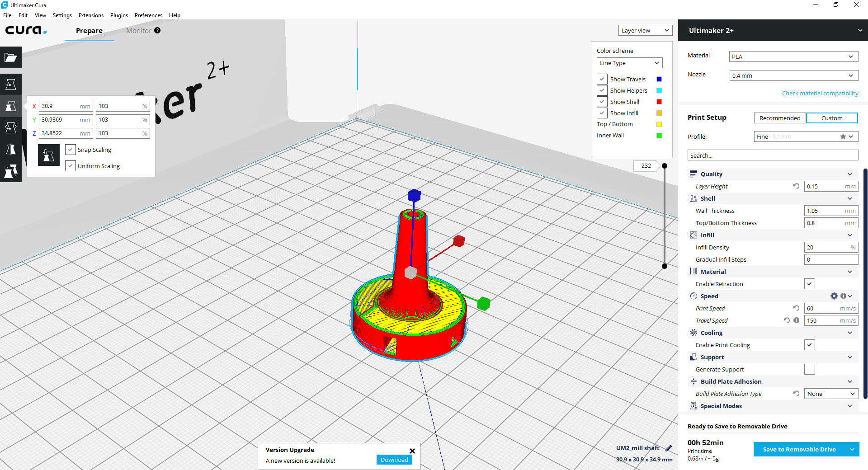Click the X scale millimeter field
The height and width of the screenshot is (470, 868).
click(66, 106)
